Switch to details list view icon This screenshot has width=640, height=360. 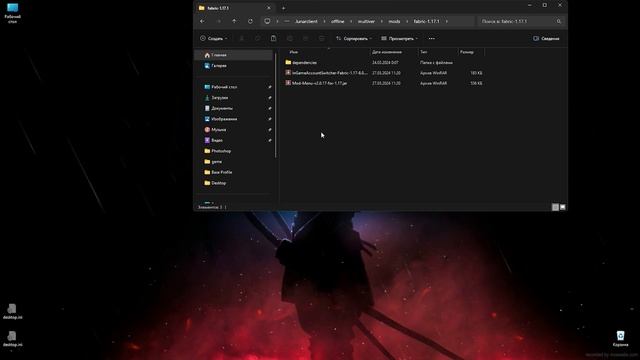[x=555, y=207]
